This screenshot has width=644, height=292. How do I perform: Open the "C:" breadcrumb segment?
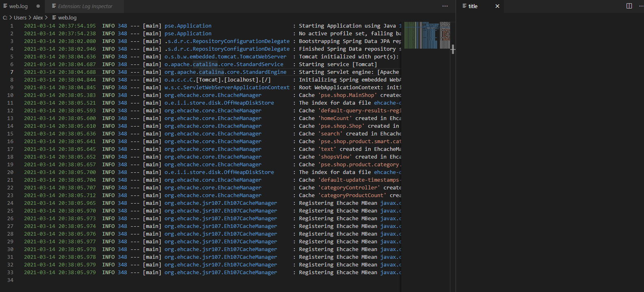[5, 17]
